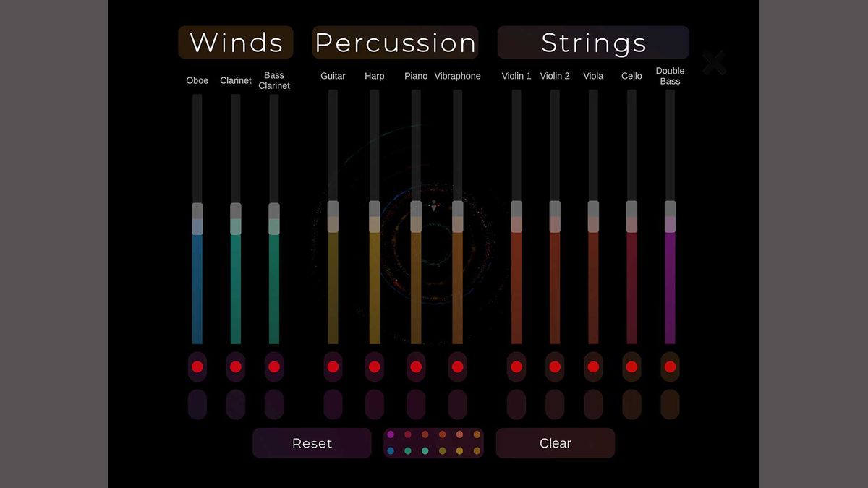Tap the record dot under the Clarinet slider
The image size is (868, 488).
(235, 367)
